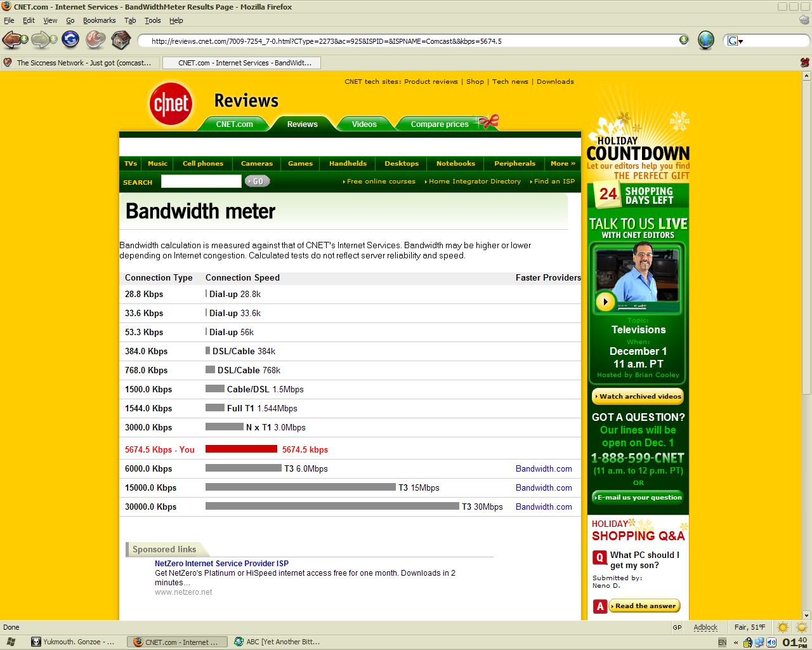Open the Compare prices site tab

(x=440, y=124)
